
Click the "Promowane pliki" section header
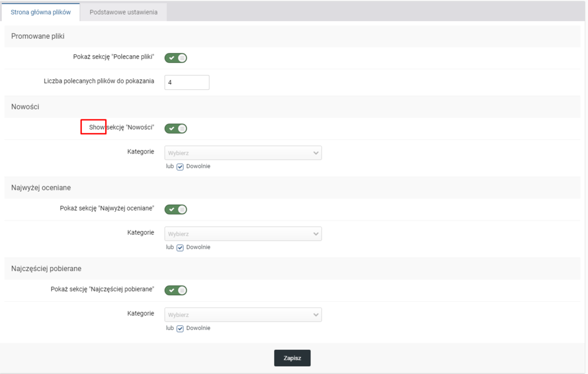click(x=38, y=36)
